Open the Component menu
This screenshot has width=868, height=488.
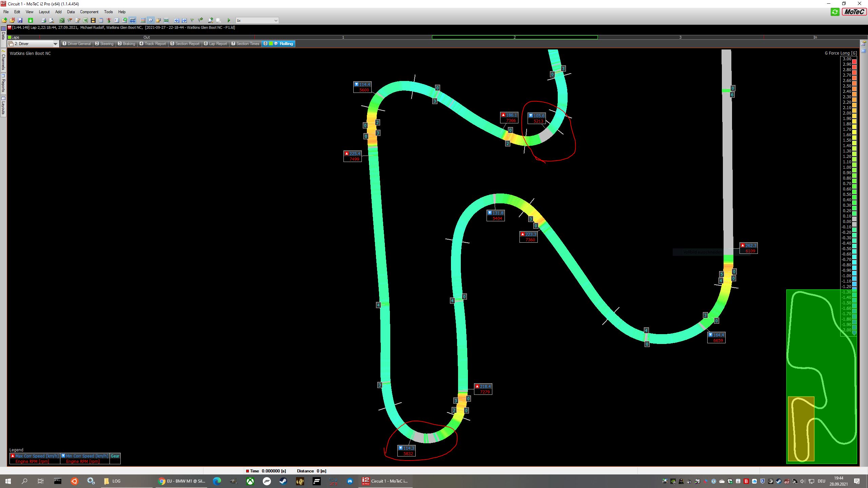pos(89,12)
